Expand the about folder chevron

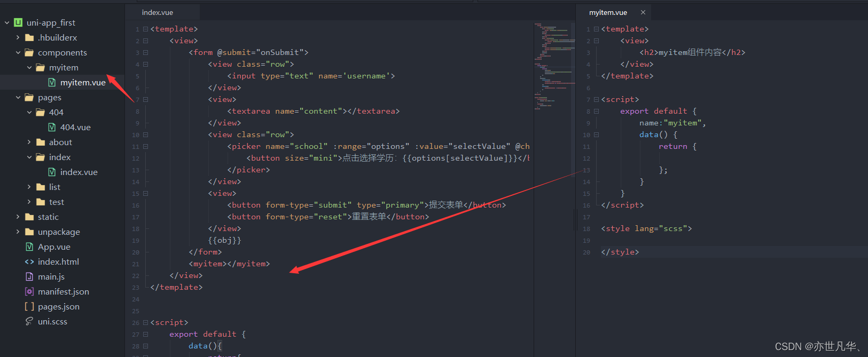(29, 142)
